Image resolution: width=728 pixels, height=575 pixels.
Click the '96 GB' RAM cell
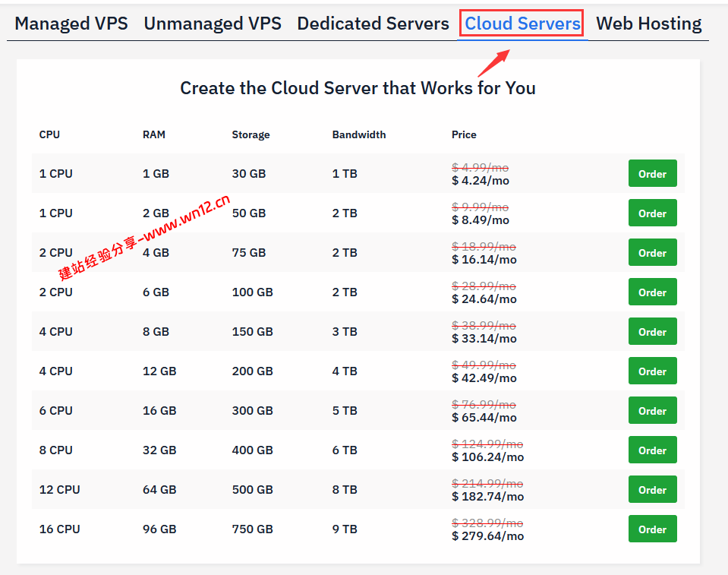(x=159, y=529)
